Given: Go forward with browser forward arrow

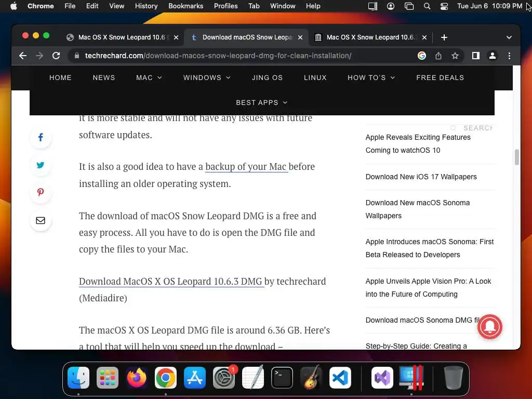Looking at the screenshot, I should point(39,56).
